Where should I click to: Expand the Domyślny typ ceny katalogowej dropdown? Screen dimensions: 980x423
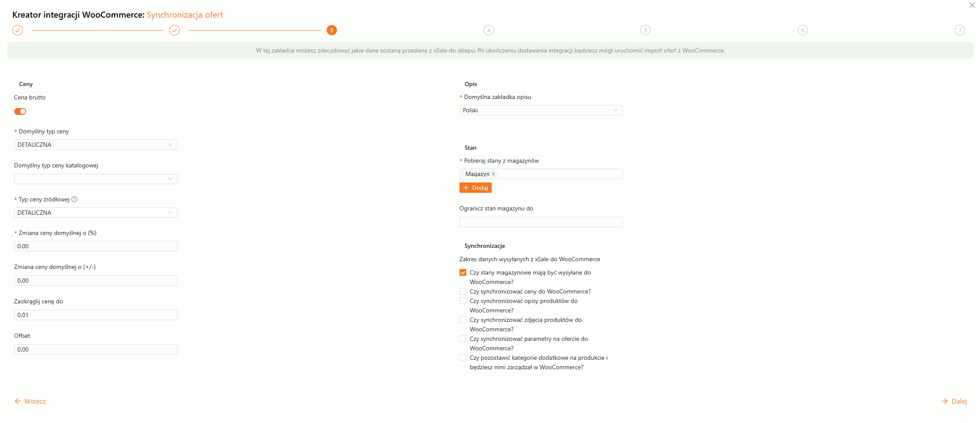(95, 179)
